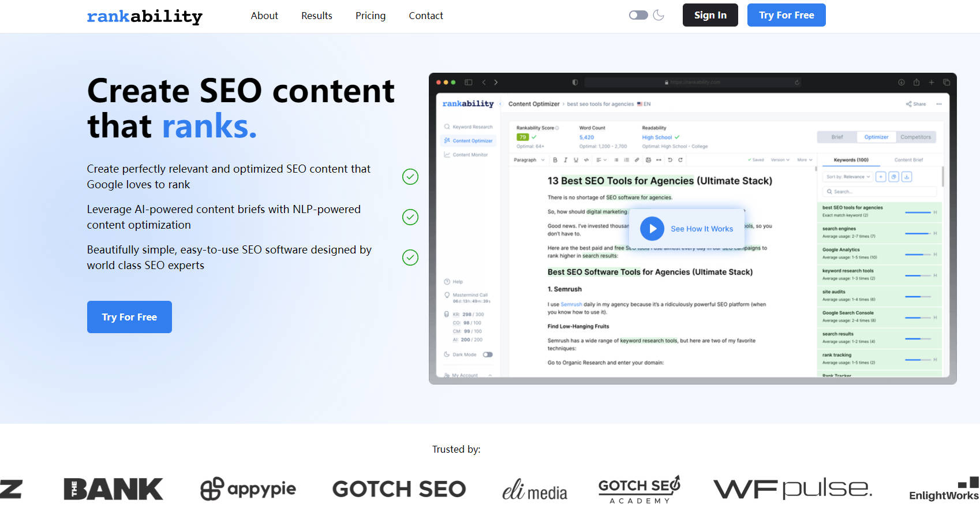Screen dimensions: 980x526
Task: Click the best SEO tools for agencies usage bar
Action: pyautogui.click(x=918, y=212)
